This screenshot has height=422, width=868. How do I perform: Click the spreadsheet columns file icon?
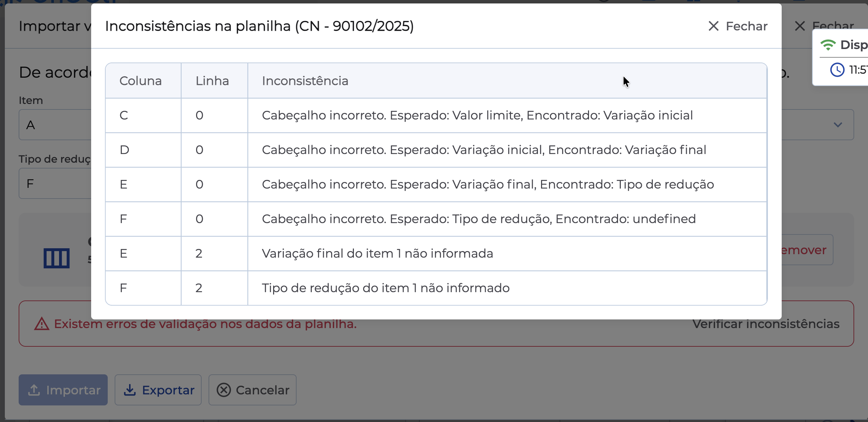(57, 258)
